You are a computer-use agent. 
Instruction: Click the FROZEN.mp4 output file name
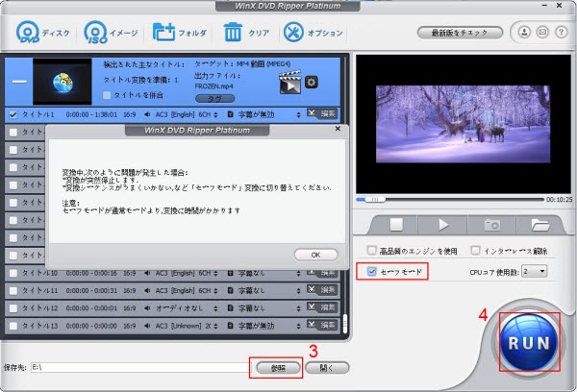tap(213, 86)
